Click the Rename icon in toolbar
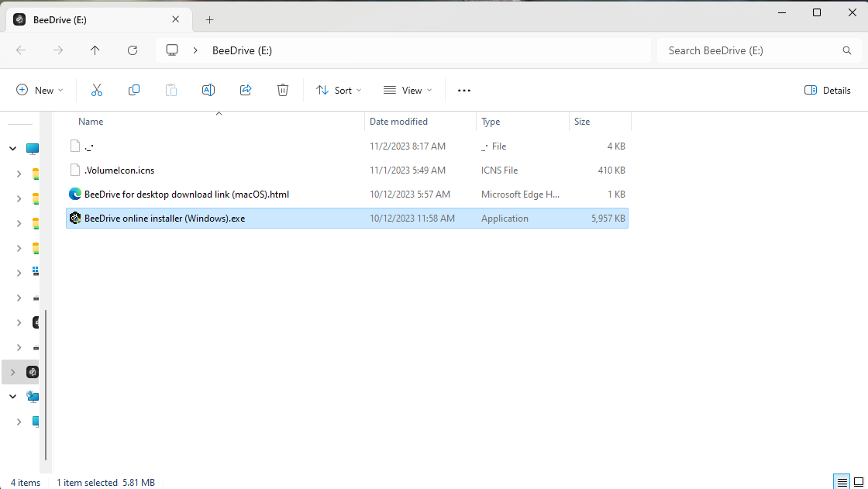The image size is (868, 489). point(208,91)
